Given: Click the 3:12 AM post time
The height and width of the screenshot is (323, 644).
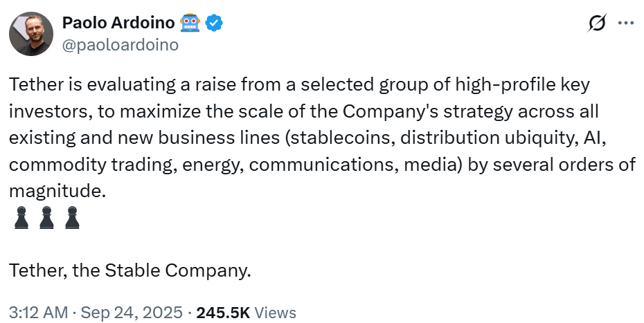Looking at the screenshot, I should tap(37, 313).
